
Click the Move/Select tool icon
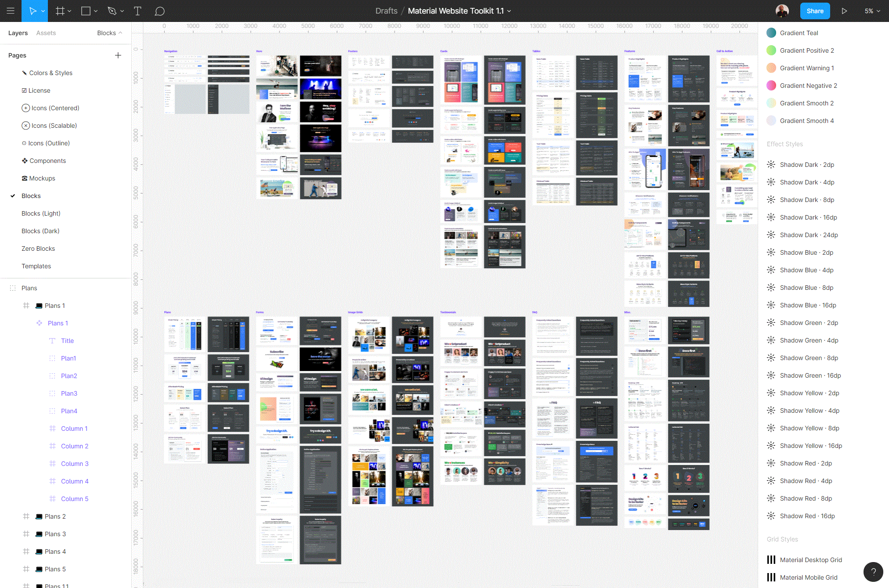pos(36,11)
